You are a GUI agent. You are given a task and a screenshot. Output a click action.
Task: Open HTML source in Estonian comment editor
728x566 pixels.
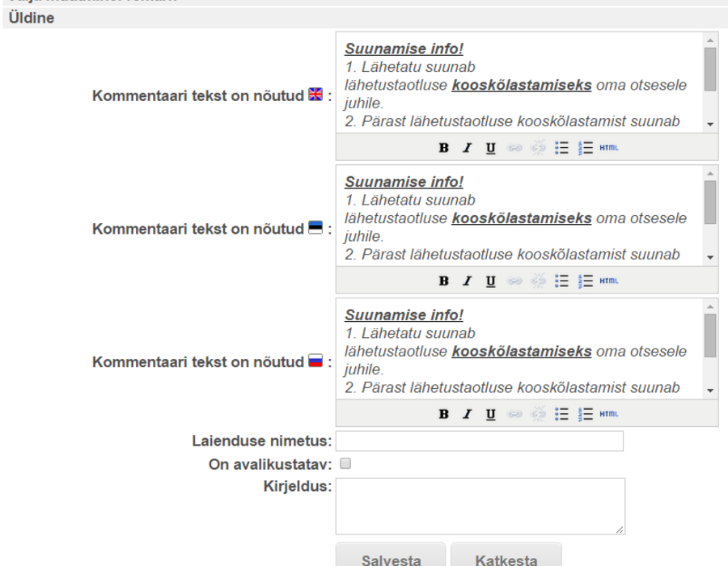[608, 281]
